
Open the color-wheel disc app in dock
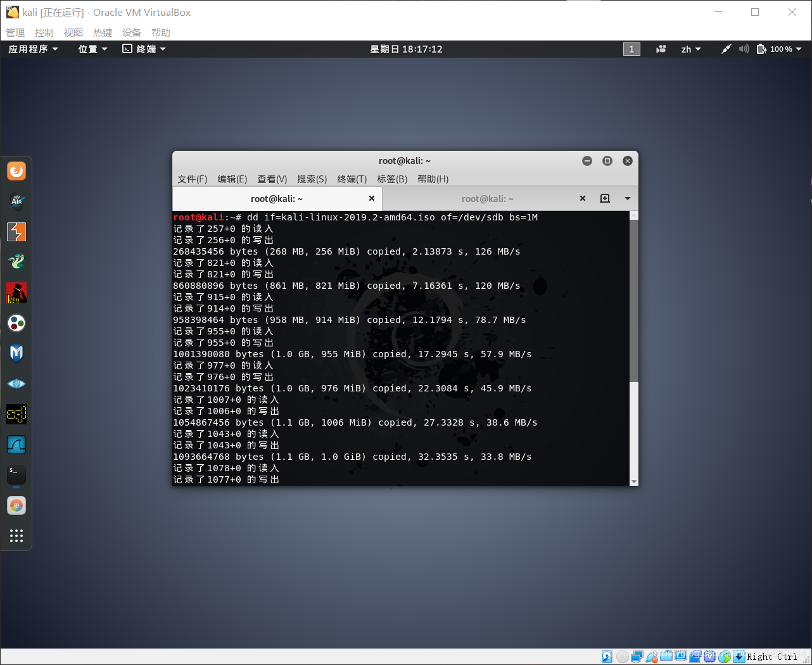[x=16, y=505]
